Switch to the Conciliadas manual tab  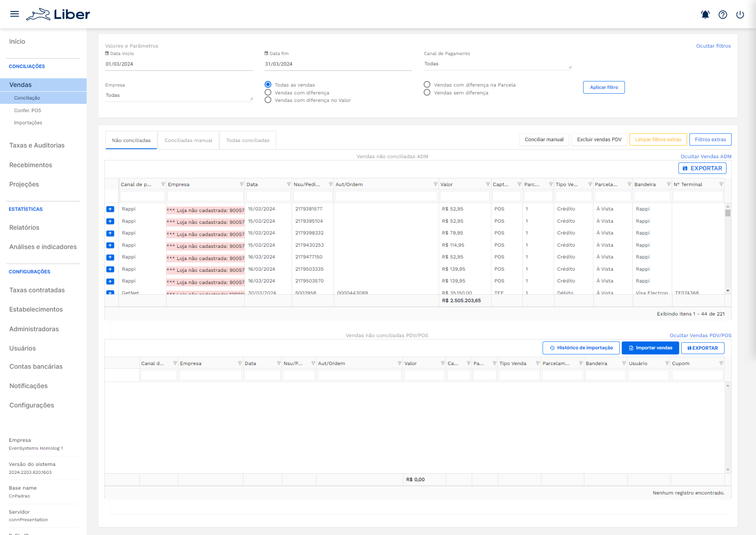pyautogui.click(x=188, y=140)
